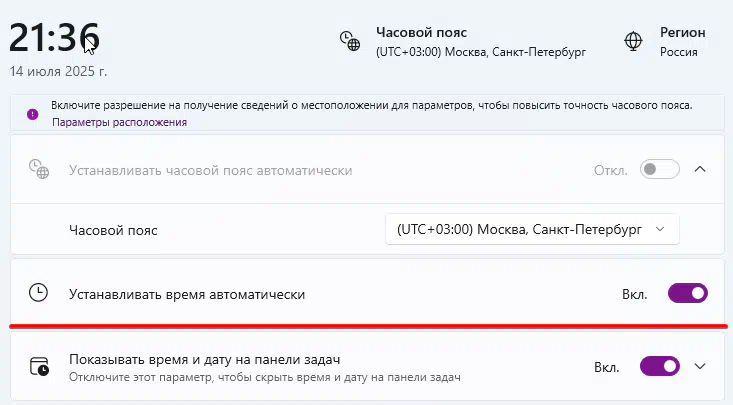Open the time zone dropdown list

532,229
